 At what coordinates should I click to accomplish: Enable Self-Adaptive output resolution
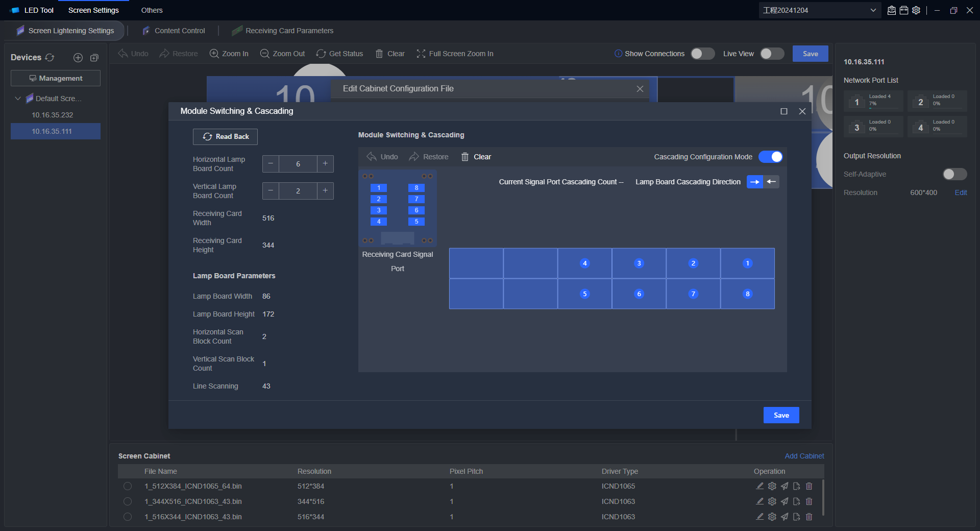(x=954, y=174)
